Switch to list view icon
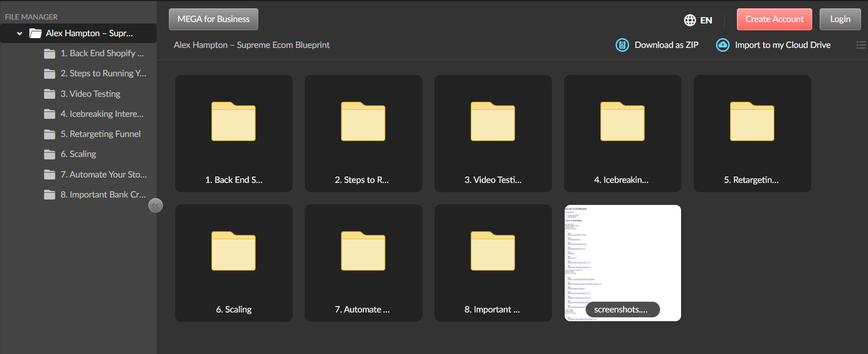This screenshot has width=868, height=354. click(861, 45)
